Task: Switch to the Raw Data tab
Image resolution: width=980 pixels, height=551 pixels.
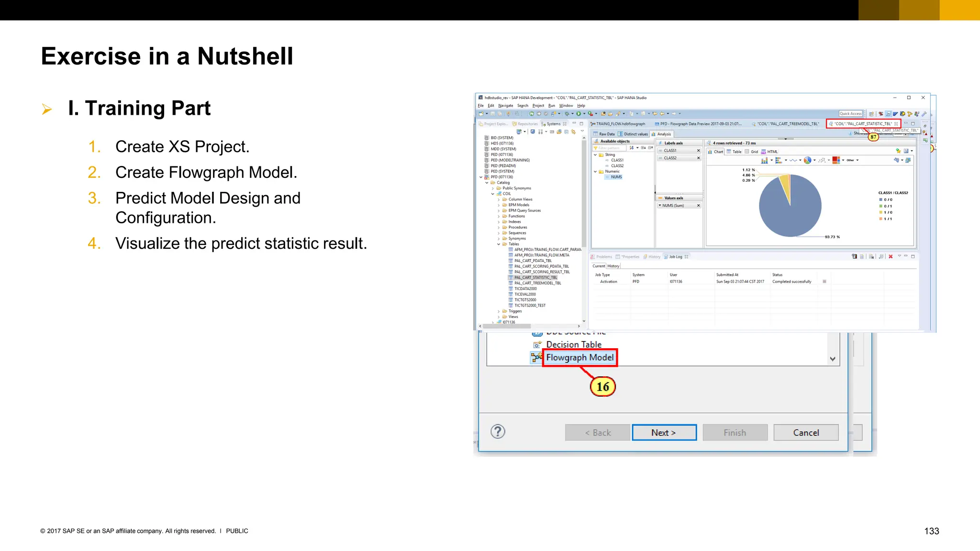Action: (x=604, y=134)
